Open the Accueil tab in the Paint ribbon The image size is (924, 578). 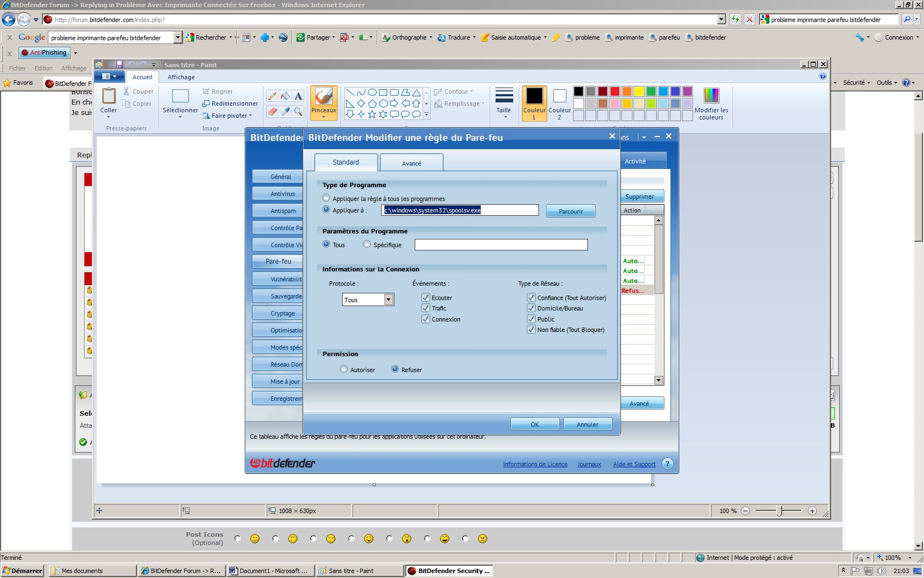pos(142,77)
